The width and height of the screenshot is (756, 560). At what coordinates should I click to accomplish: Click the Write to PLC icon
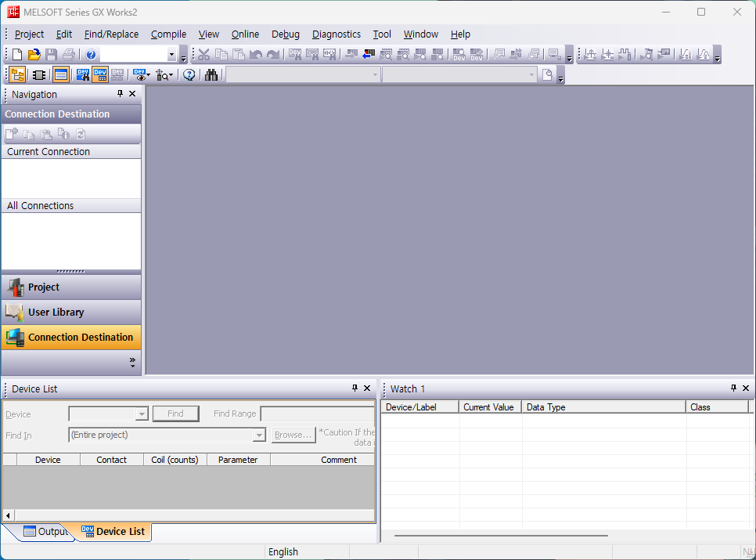[x=351, y=55]
